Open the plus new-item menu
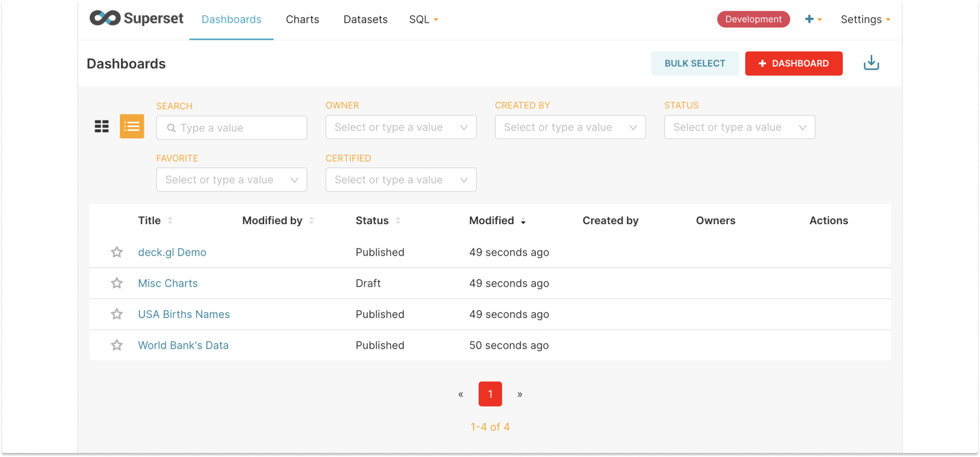This screenshot has height=457, width=980. click(812, 19)
